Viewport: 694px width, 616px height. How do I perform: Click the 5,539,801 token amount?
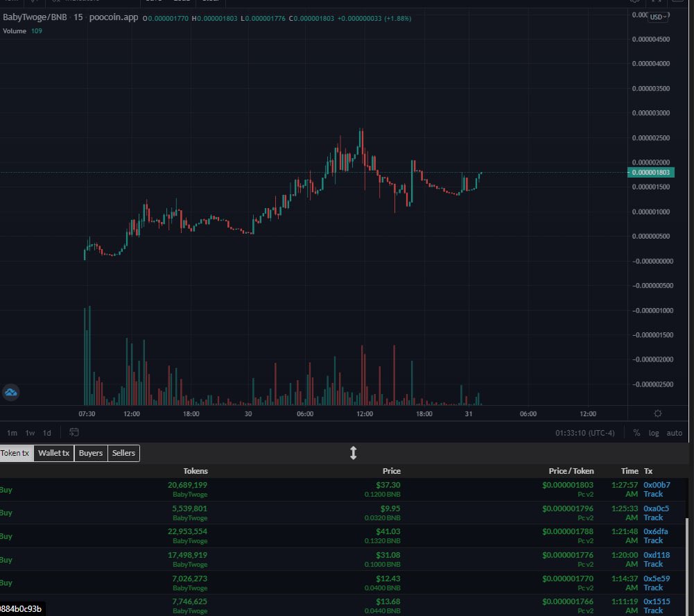(190, 508)
